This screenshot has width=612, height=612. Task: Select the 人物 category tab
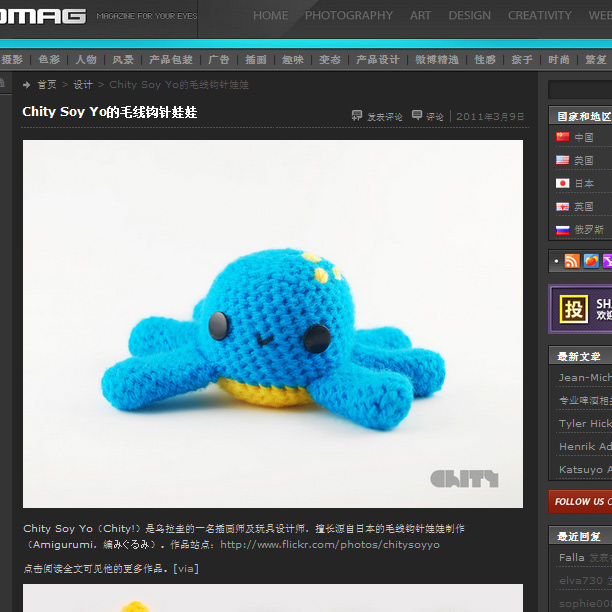[86, 59]
